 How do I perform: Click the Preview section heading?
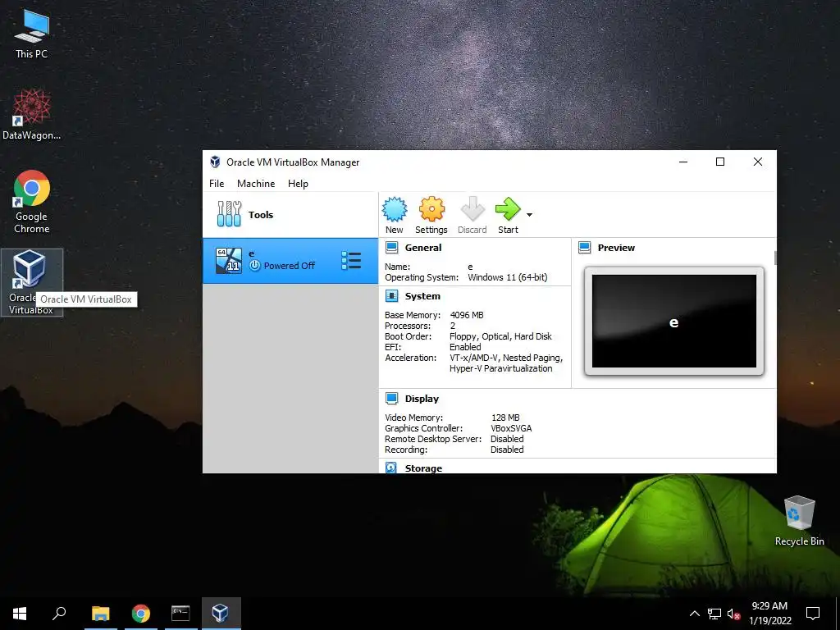(616, 248)
